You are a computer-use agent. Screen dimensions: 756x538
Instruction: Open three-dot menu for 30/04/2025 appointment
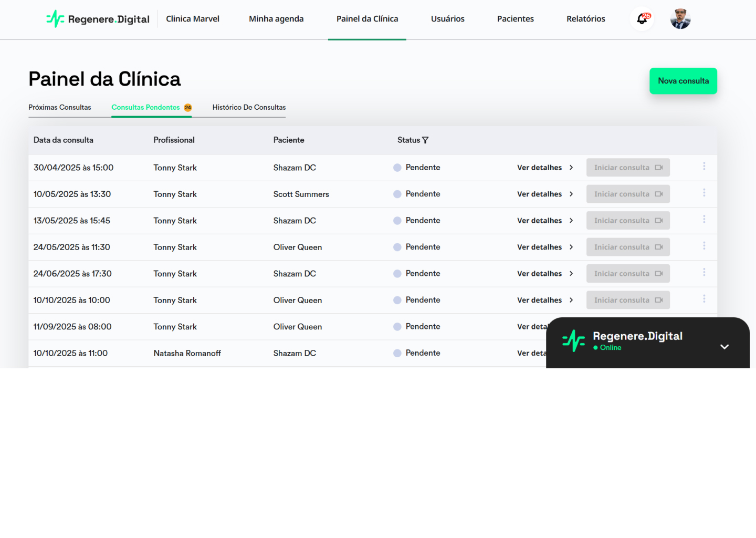[704, 166]
